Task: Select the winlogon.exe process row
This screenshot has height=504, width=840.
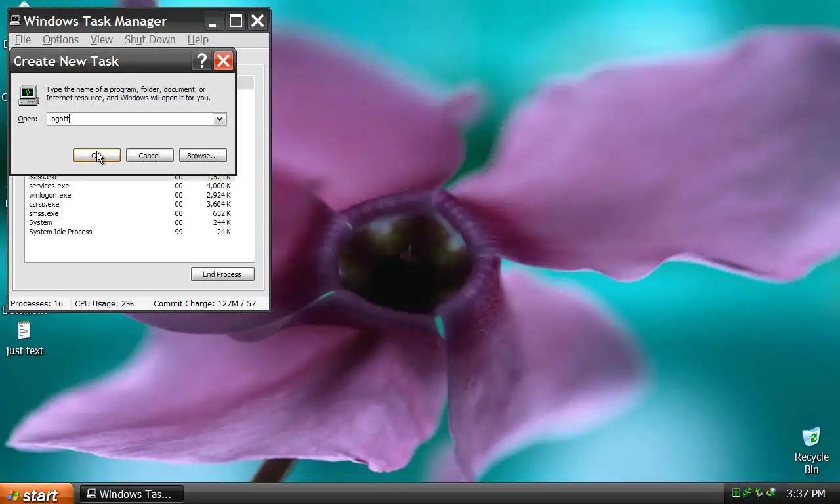Action: click(130, 195)
